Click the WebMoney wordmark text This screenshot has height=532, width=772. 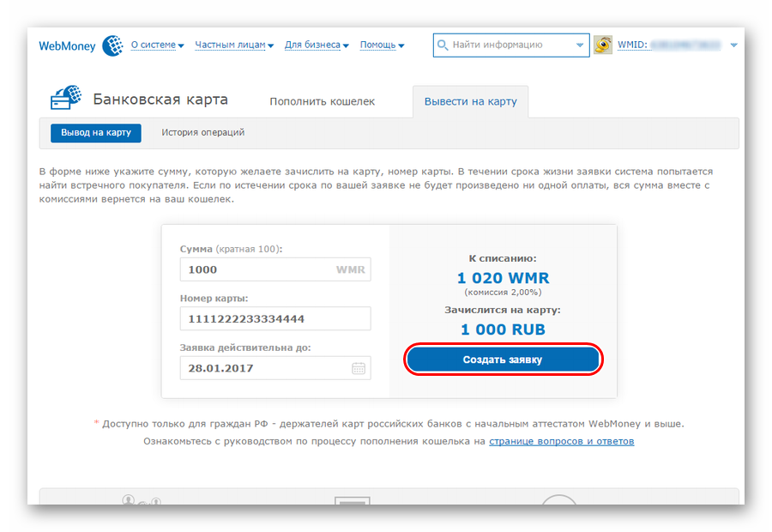pyautogui.click(x=67, y=45)
